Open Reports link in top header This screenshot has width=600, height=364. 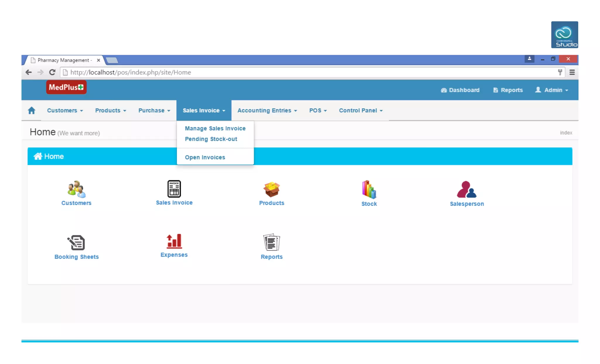[508, 90]
